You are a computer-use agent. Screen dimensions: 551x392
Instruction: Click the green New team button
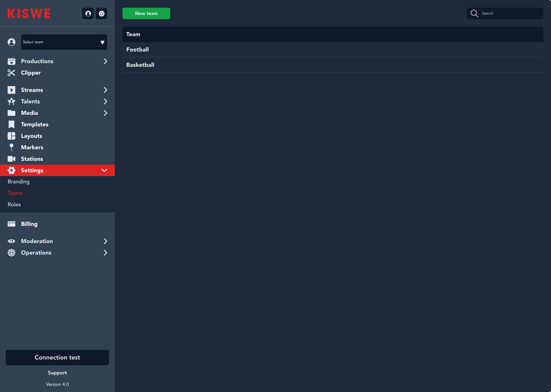coord(146,14)
